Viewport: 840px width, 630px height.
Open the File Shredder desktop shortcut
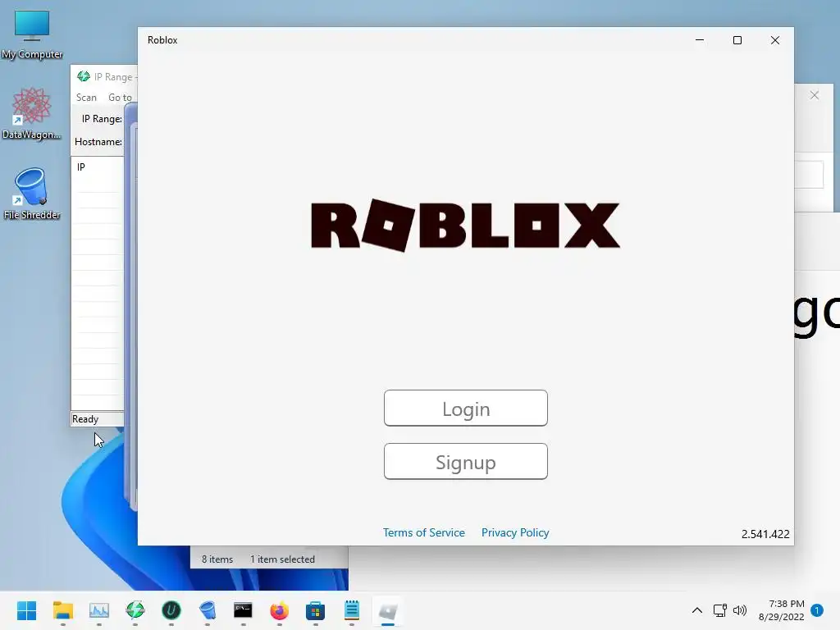[32, 194]
